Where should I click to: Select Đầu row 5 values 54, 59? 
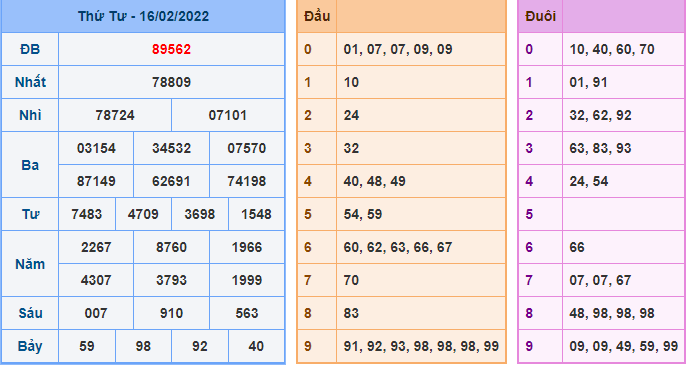pyautogui.click(x=363, y=214)
